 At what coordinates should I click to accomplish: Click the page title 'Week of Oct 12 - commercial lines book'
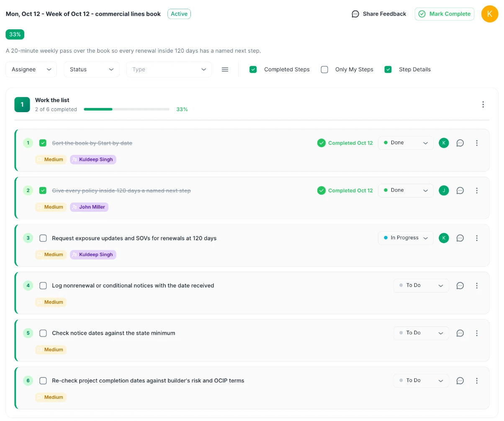[83, 14]
